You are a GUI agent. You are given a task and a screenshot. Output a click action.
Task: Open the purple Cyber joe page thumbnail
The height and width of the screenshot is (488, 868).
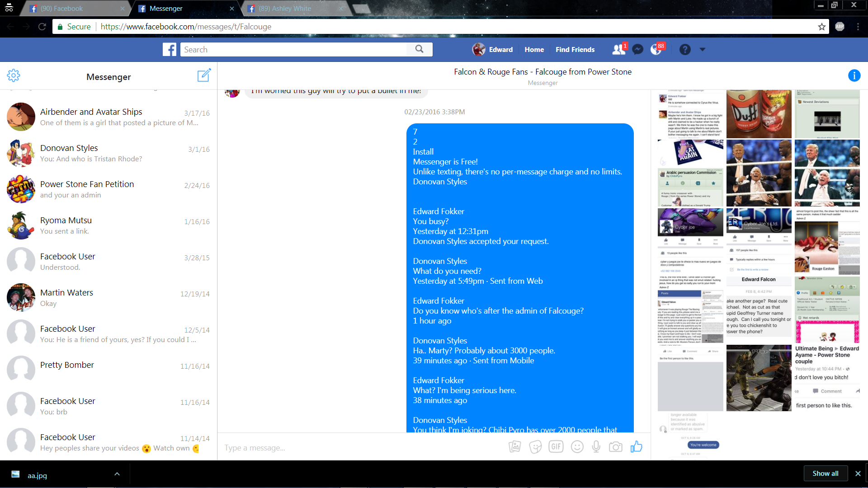pos(690,241)
